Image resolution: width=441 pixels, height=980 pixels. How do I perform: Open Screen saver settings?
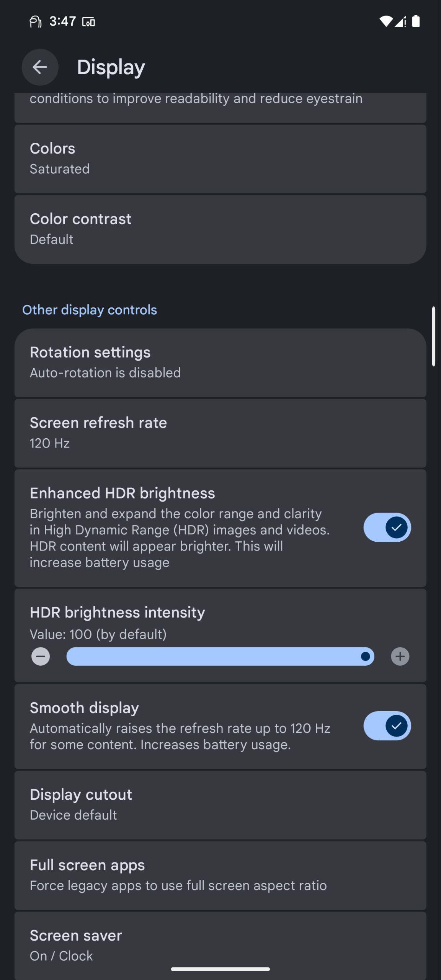click(220, 946)
